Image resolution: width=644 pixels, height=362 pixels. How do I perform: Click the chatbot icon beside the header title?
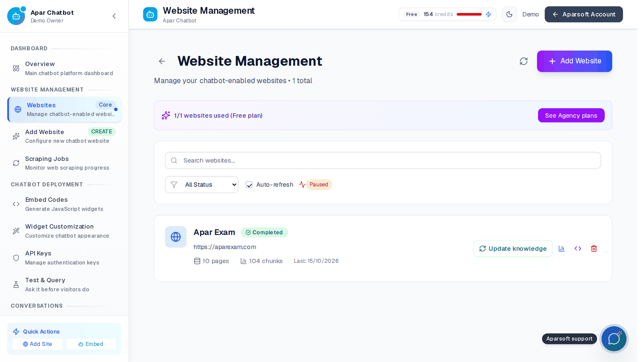[x=150, y=14]
